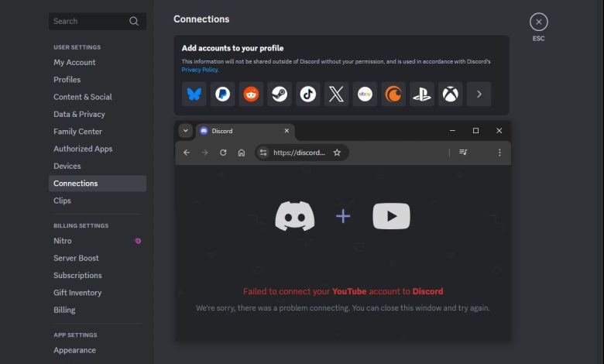Connect a Crunchyroll account

pos(393,94)
